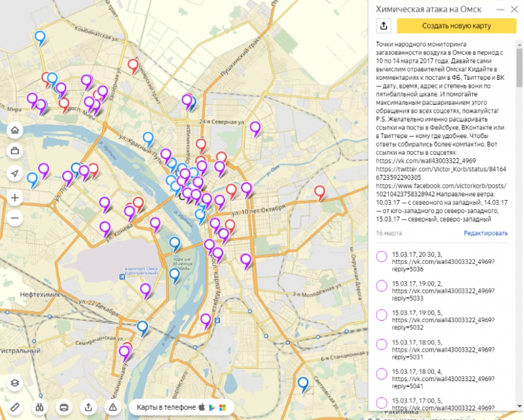The width and height of the screenshot is (524, 420).
Task: Activate the my location arrow icon
Action: tap(15, 174)
